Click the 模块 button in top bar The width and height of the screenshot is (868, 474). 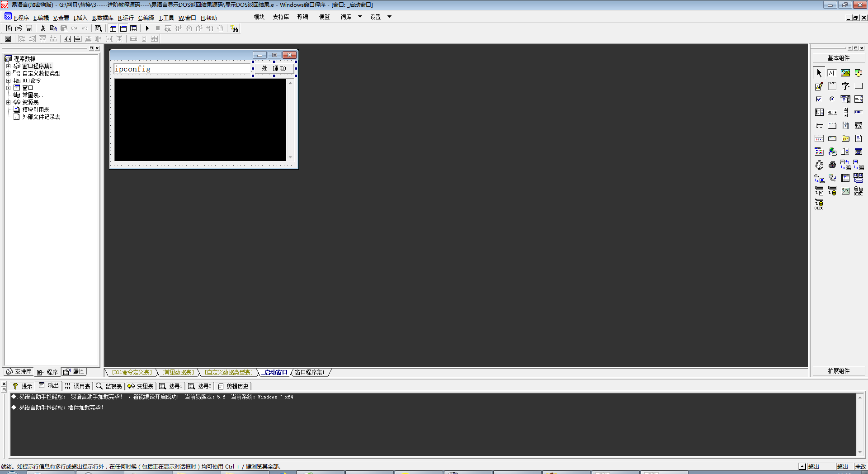point(259,17)
